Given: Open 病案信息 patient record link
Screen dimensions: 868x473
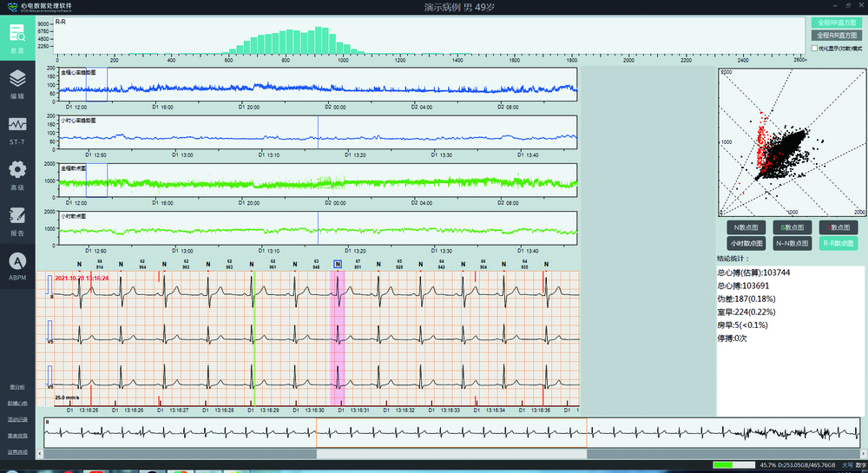Looking at the screenshot, I should tap(17, 436).
